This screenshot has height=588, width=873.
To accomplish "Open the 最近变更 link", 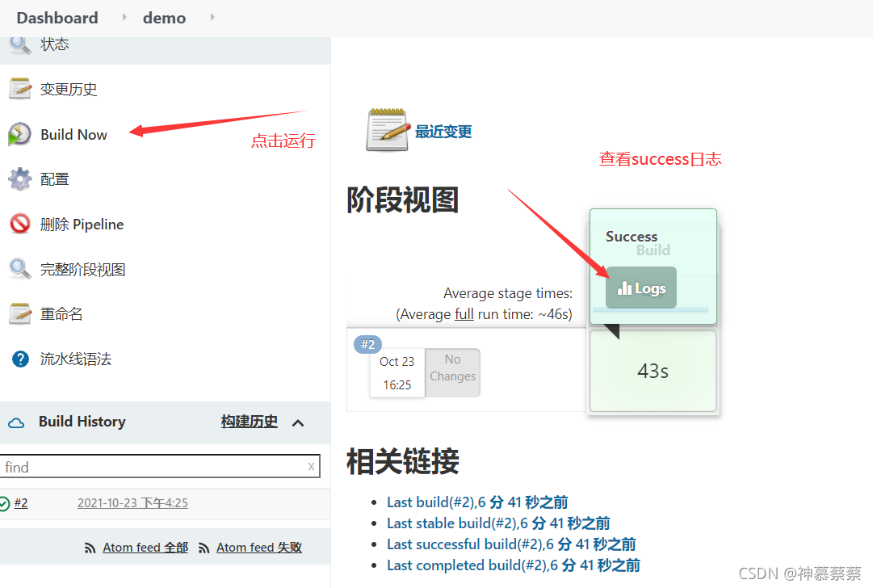I will pos(443,132).
